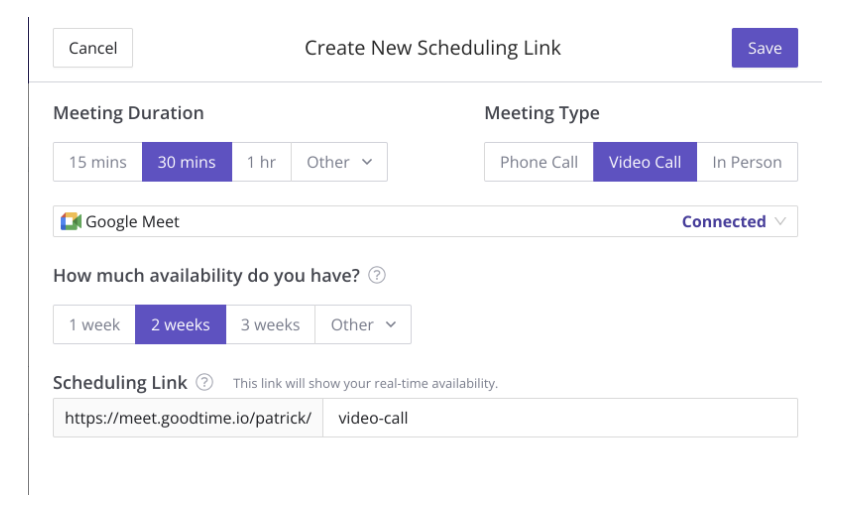Select the 30 mins duration option
866x508 pixels.
coord(187,162)
